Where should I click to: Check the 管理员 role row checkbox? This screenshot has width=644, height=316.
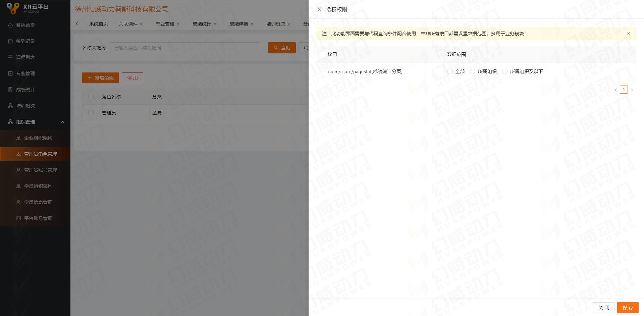click(91, 113)
